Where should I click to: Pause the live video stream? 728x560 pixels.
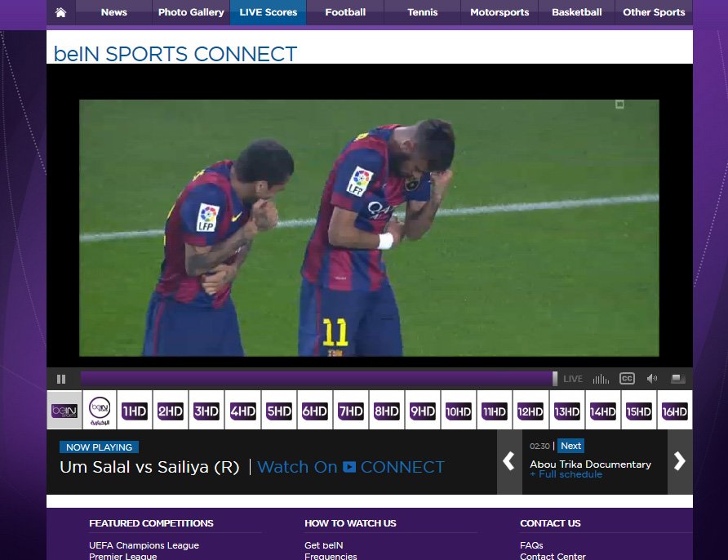coord(61,380)
